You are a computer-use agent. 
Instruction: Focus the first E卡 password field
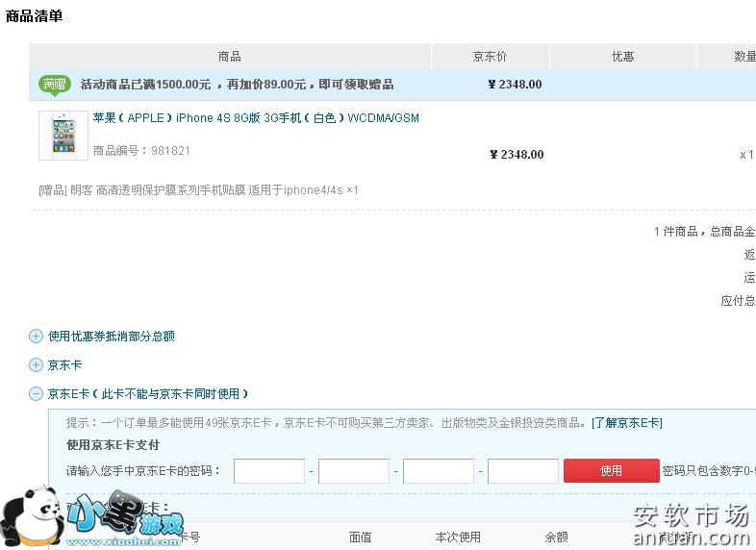(269, 471)
